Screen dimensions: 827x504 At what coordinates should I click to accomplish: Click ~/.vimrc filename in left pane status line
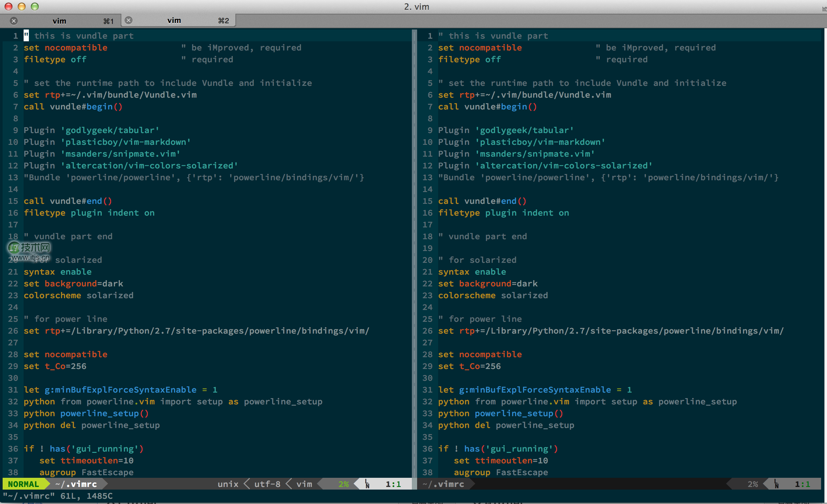(x=76, y=484)
